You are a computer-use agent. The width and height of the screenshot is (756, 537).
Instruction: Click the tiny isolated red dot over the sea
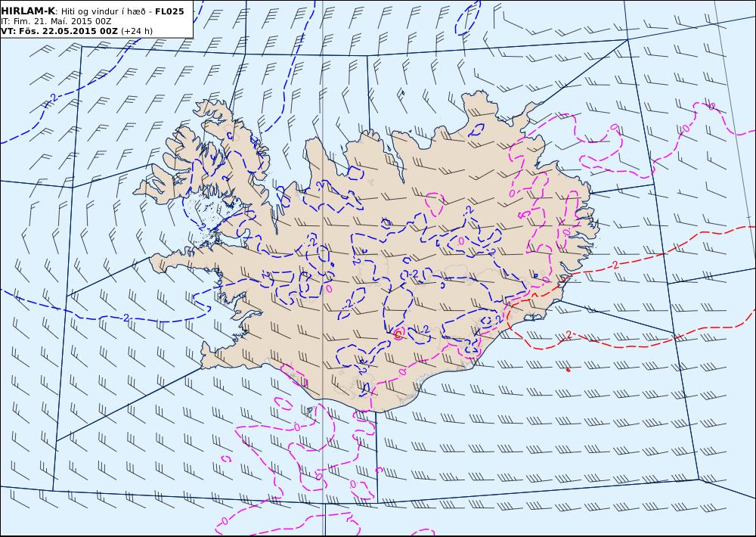click(x=568, y=370)
